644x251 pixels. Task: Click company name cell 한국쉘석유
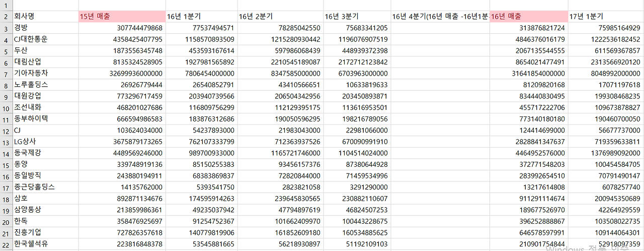point(45,243)
